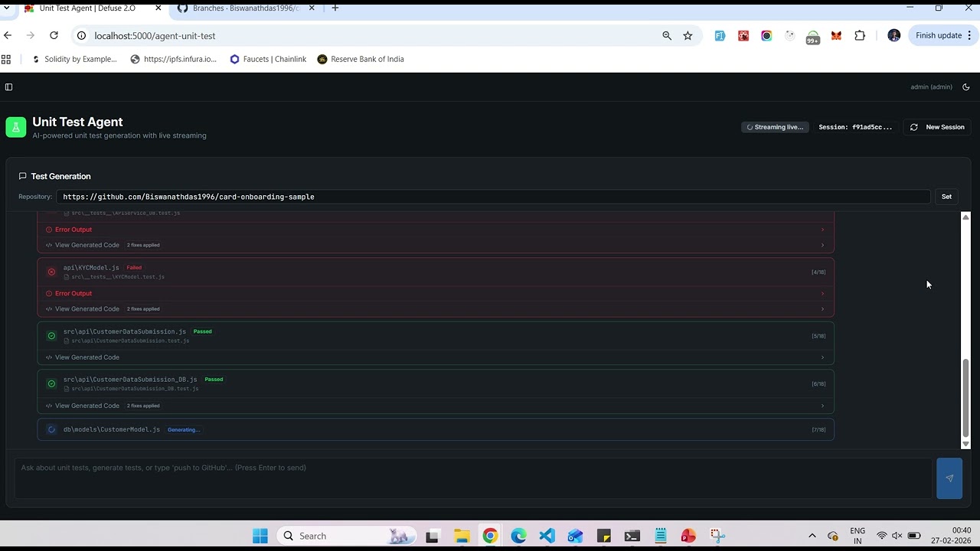This screenshot has height=551, width=980.
Task: Switch theme with the moon icon
Action: click(966, 87)
